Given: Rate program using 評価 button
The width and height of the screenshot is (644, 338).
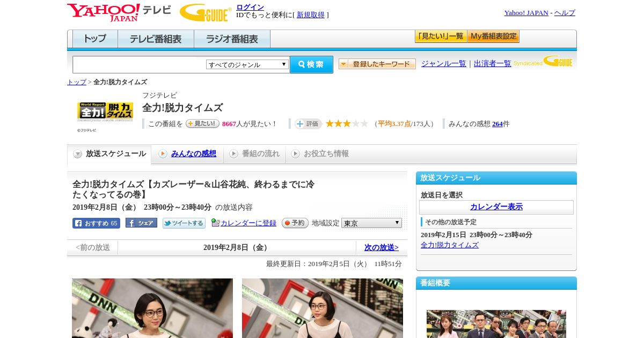Looking at the screenshot, I should point(308,124).
